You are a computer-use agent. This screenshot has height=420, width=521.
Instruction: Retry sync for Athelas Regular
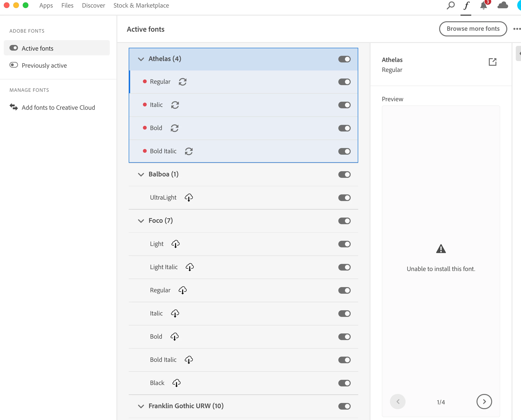click(182, 82)
